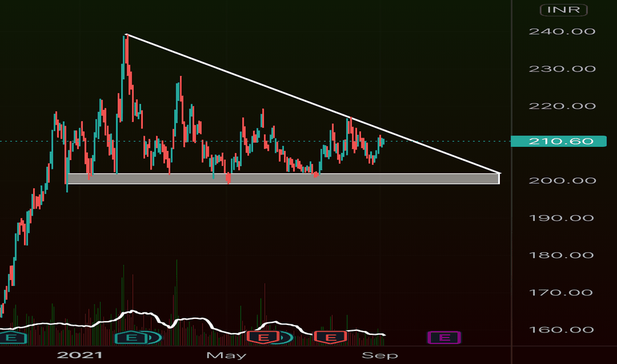The image size is (617, 364).
Task: Click the 220.00 price axis label
Action: click(562, 106)
